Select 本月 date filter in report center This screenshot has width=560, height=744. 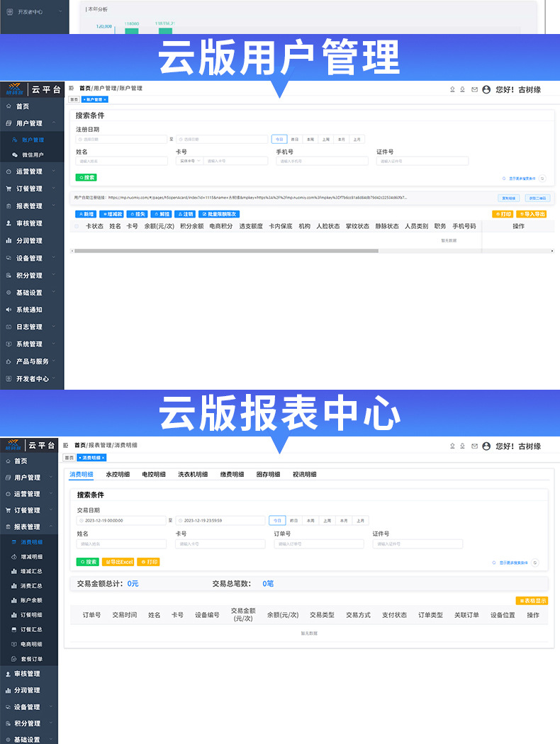pos(344,521)
